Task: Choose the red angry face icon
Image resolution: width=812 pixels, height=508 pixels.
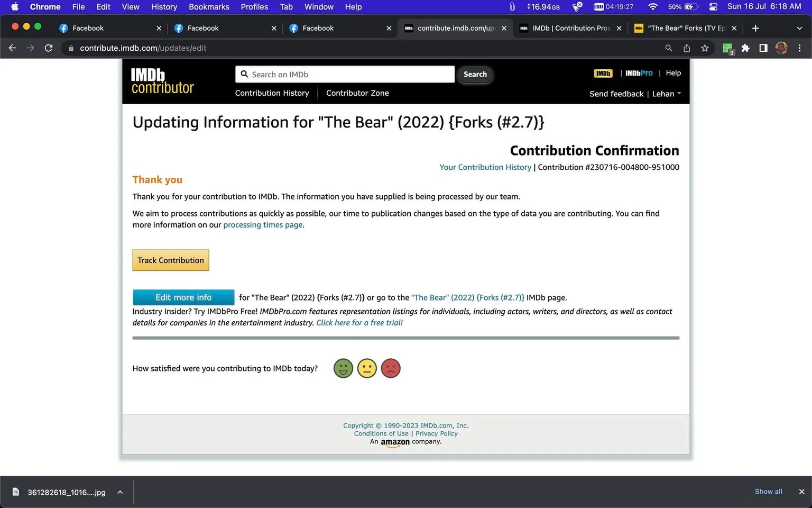Action: pos(391,368)
